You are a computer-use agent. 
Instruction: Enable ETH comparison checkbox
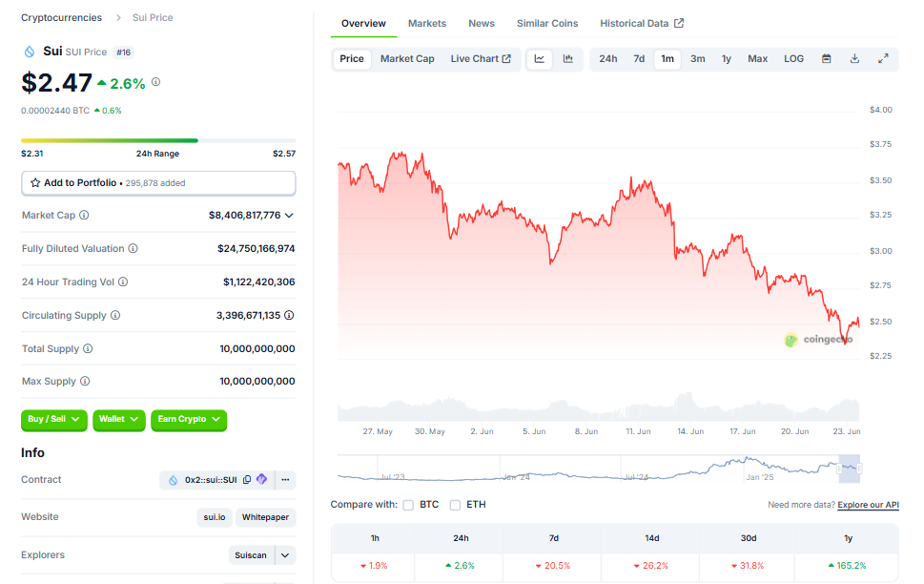click(455, 505)
